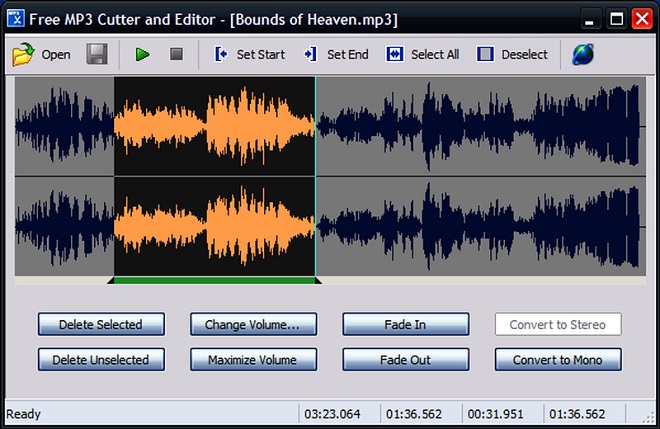Save the file with the floppy disk icon
The height and width of the screenshot is (429, 660).
point(97,54)
